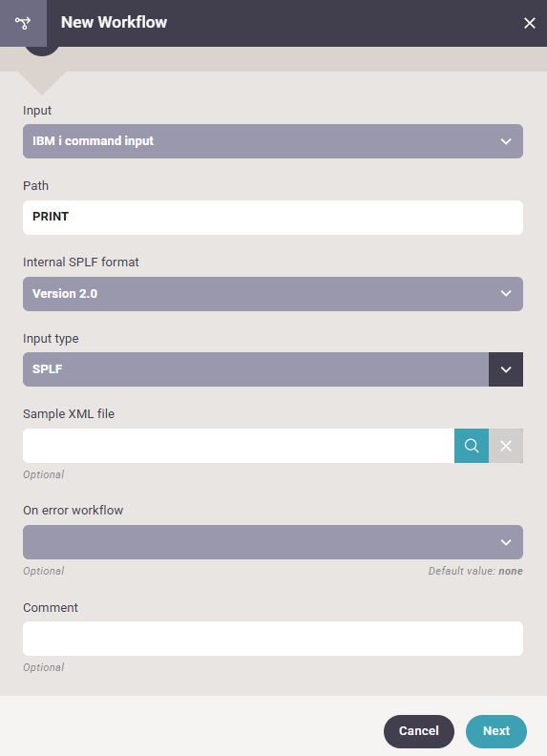Click the Default value: none hint
The height and width of the screenshot is (756, 547).
click(475, 571)
